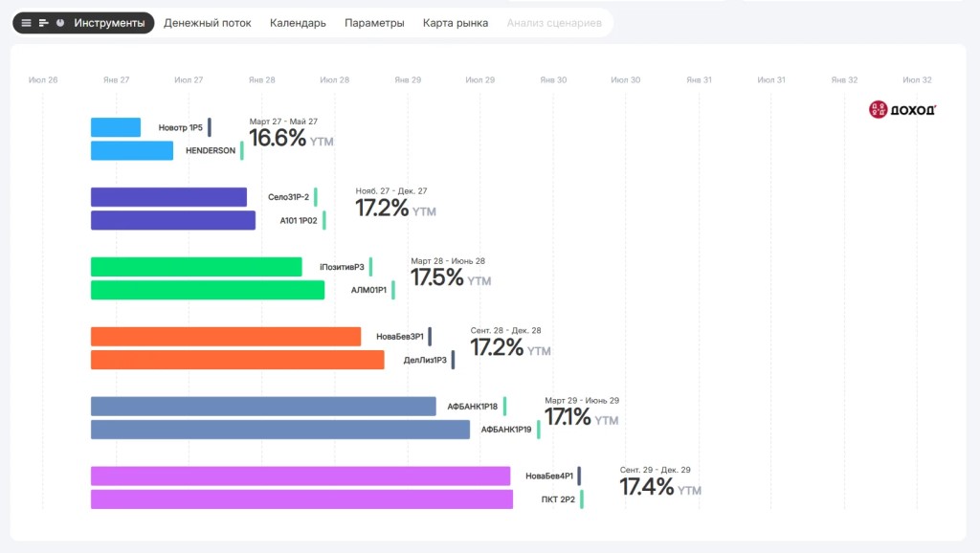Viewport: 980px width, 553px height.
Task: Click the magenta НоваБев4Р1 bar
Action: 301,476
